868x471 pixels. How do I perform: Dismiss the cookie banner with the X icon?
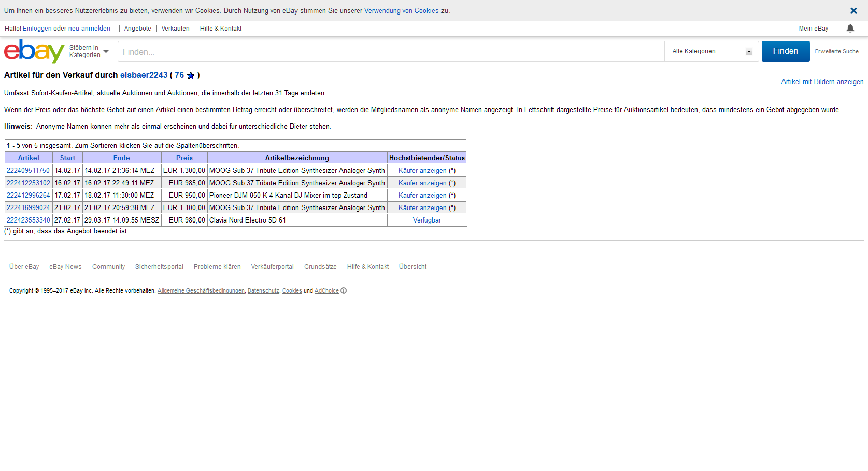click(853, 11)
